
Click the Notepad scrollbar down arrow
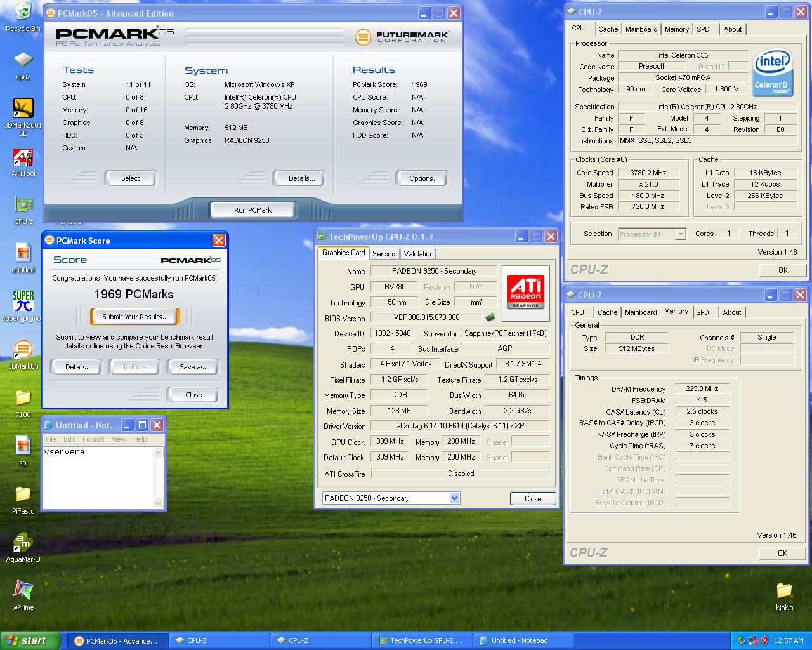[x=159, y=503]
